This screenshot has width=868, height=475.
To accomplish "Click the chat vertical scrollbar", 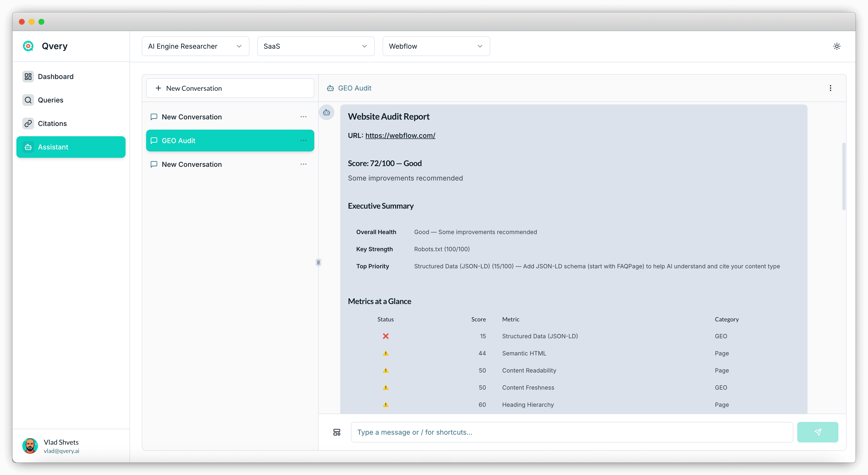I will tap(844, 176).
